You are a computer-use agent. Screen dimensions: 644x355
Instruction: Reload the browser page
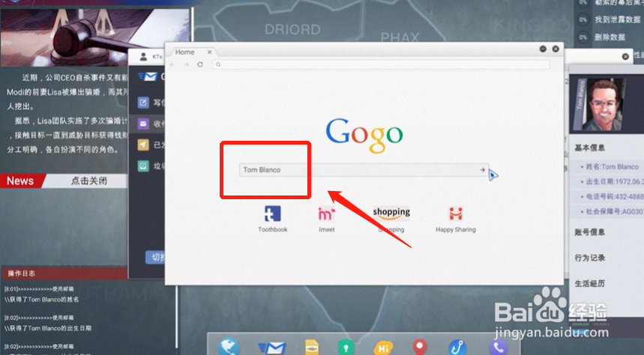coord(200,64)
